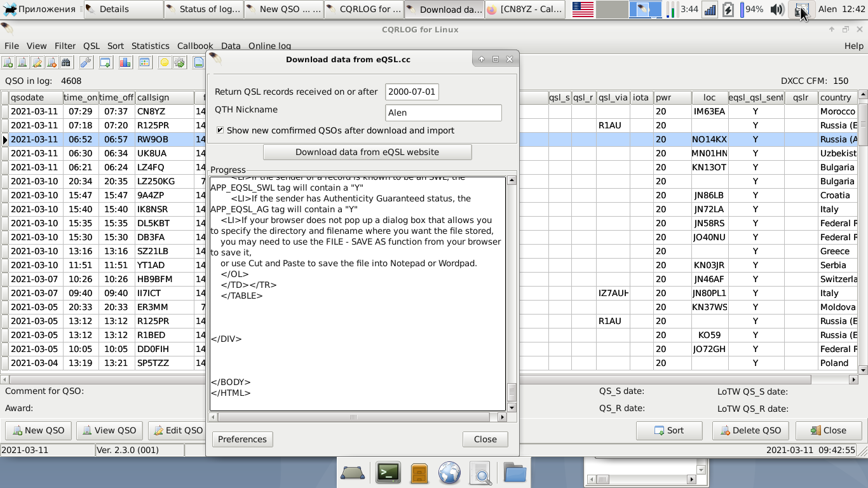
Task: Open the Callbook menu
Action: pos(195,46)
